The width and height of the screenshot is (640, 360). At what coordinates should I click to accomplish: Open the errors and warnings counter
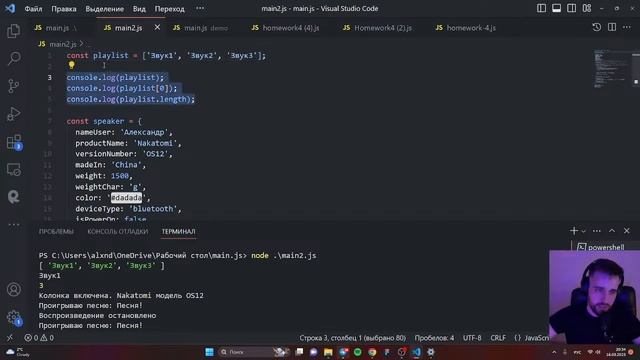pyautogui.click(x=39, y=338)
